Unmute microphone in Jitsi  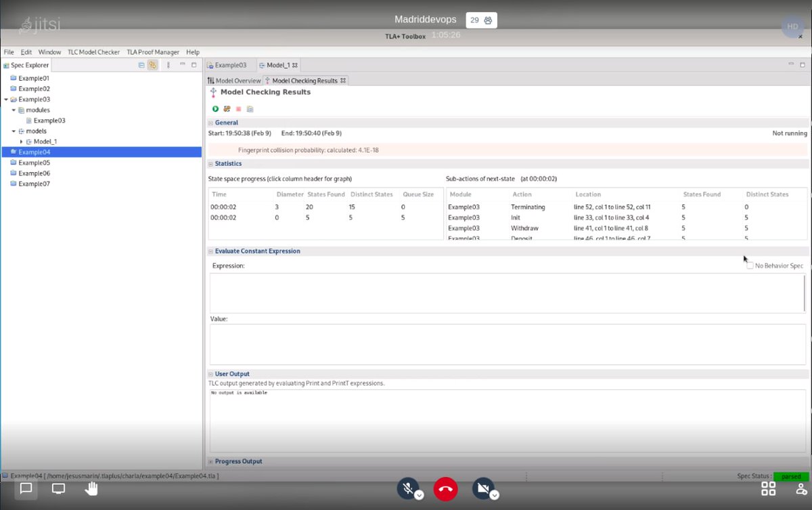pos(407,488)
